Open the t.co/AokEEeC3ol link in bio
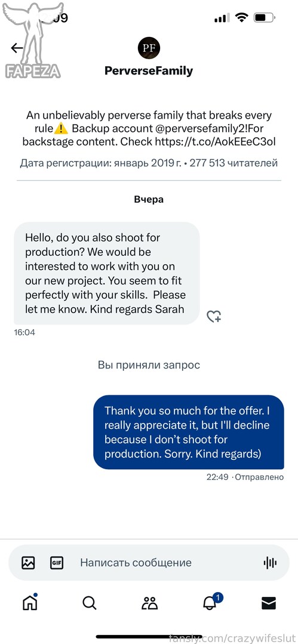Screen dimensions: 298x644 [215, 142]
